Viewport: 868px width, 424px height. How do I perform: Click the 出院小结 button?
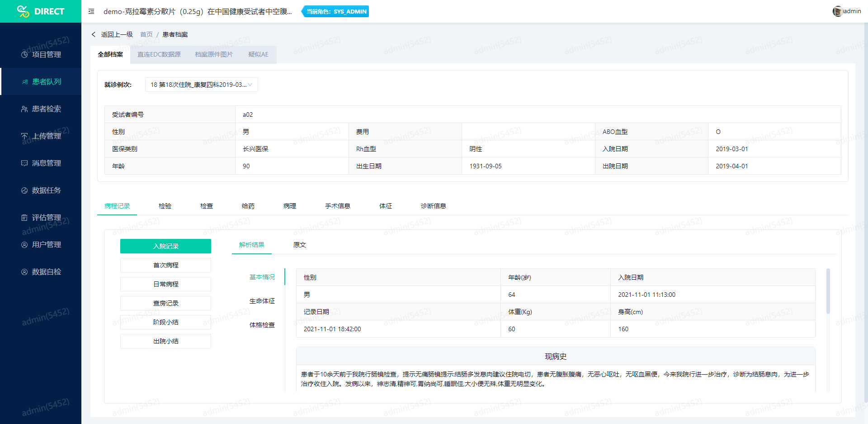pyautogui.click(x=165, y=341)
